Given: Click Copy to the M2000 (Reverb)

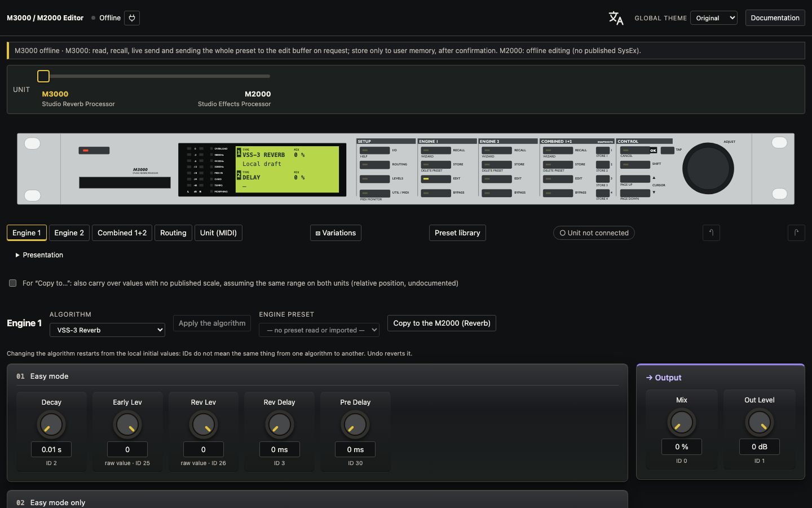Looking at the screenshot, I should click(442, 323).
